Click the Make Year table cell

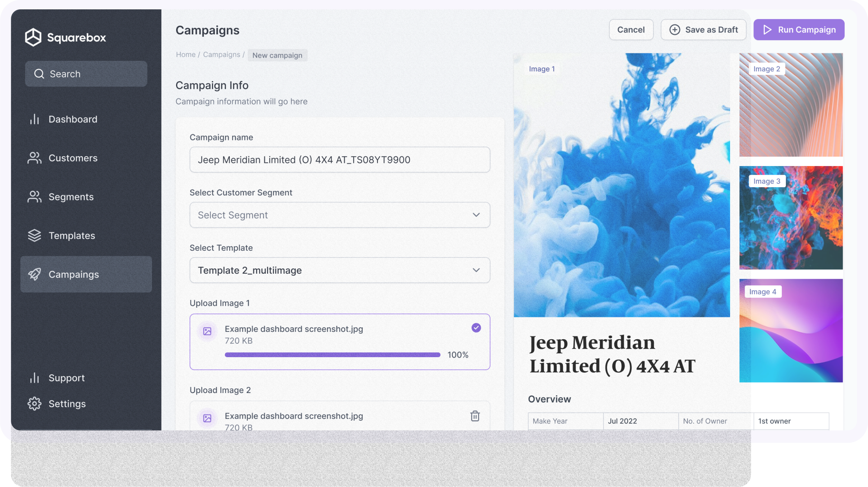(566, 421)
